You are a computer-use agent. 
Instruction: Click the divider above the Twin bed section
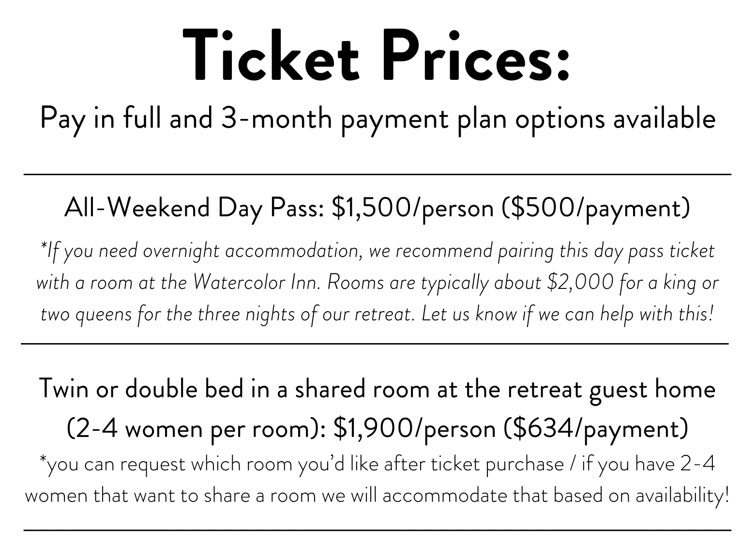tap(375, 344)
